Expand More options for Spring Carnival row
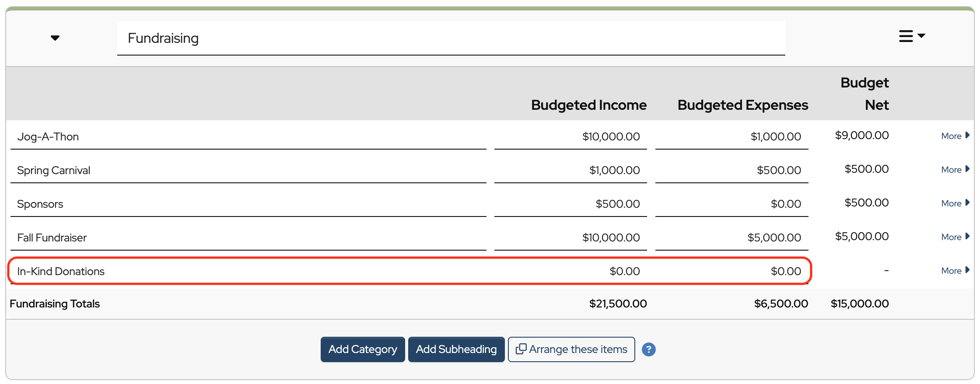The image size is (980, 384). tap(955, 170)
